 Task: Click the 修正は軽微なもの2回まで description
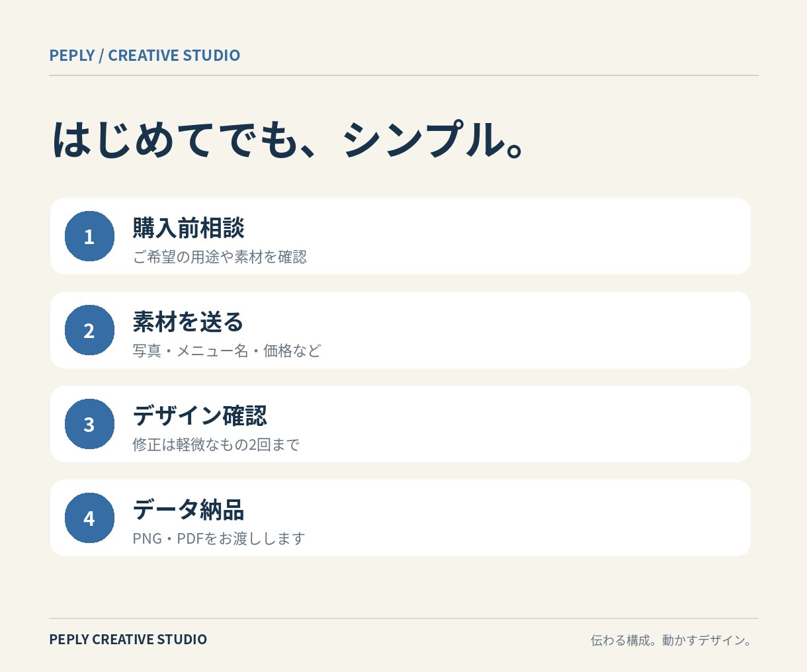click(216, 444)
